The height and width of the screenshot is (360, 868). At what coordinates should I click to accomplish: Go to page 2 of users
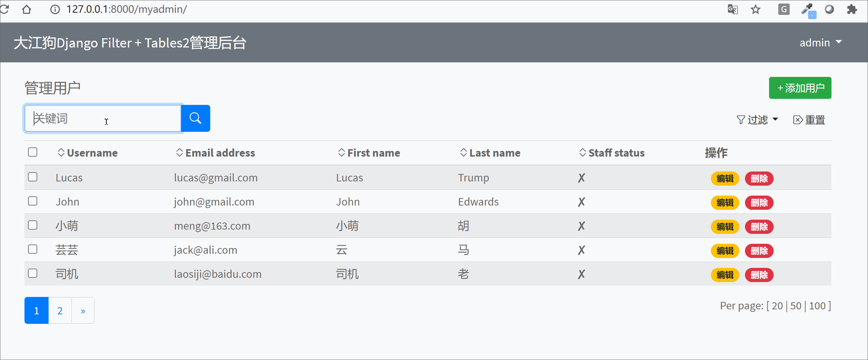[60, 310]
